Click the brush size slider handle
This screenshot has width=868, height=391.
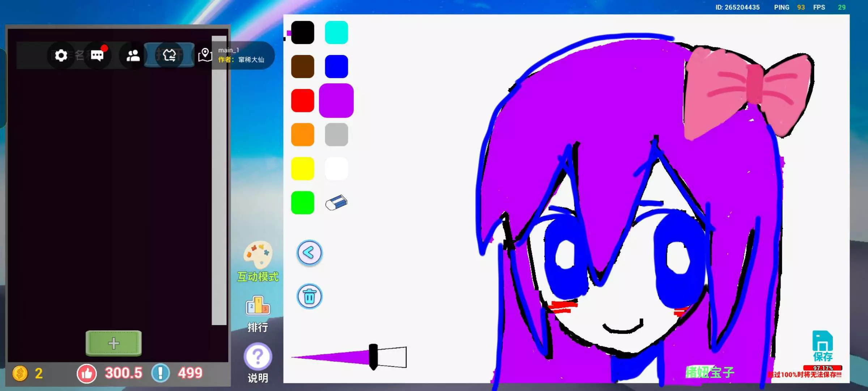[x=373, y=357]
